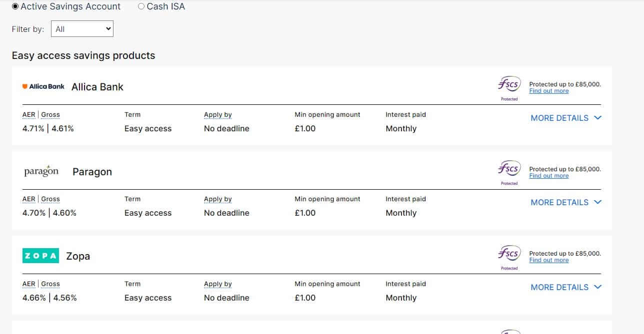Viewport: 644px width, 334px height.
Task: Click FSCS Protected badge in Allica Bank card
Action: tap(509, 88)
